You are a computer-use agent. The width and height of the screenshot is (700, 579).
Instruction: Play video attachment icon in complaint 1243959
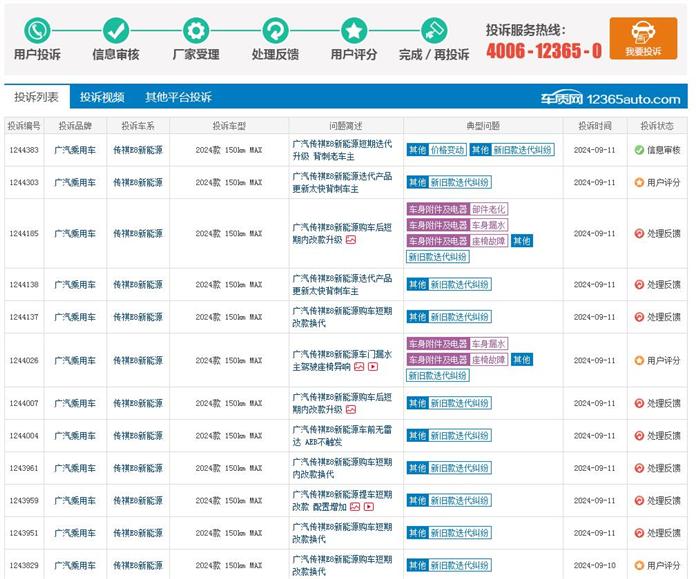coord(369,507)
